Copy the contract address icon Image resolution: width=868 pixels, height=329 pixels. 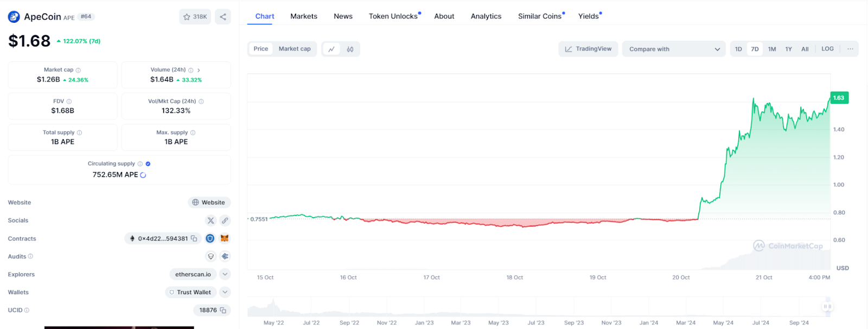(194, 238)
